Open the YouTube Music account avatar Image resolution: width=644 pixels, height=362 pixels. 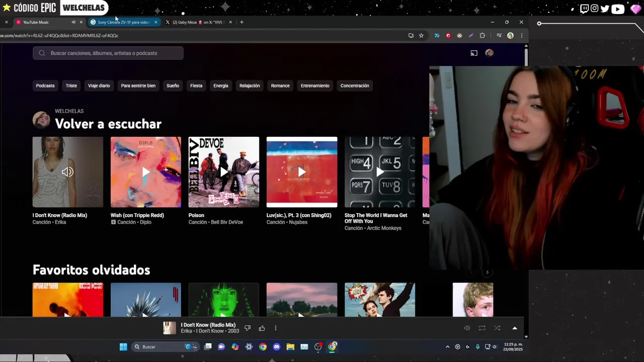tap(489, 53)
